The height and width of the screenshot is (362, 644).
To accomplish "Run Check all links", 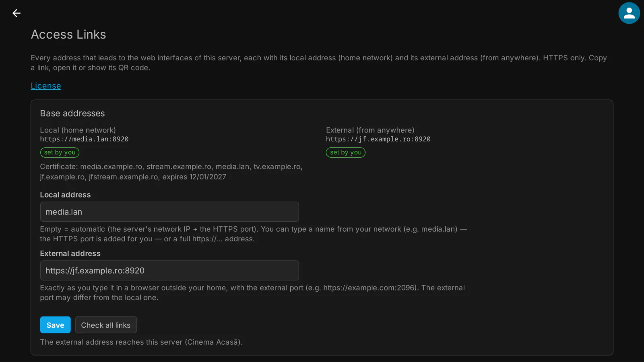I will point(106,325).
